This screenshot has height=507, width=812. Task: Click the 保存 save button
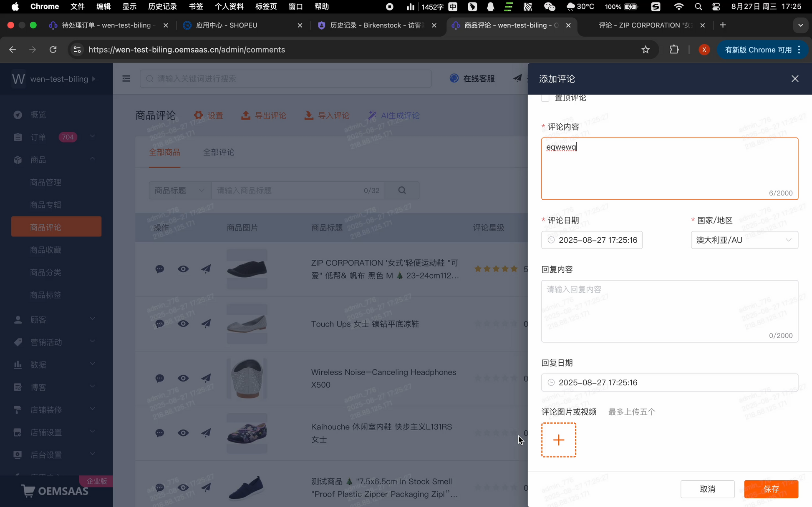771,489
